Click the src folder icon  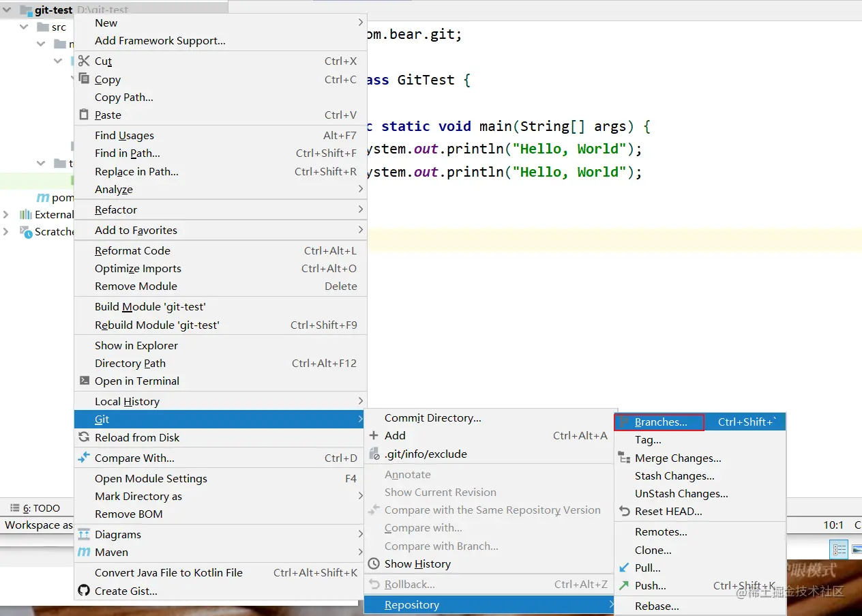pyautogui.click(x=42, y=27)
